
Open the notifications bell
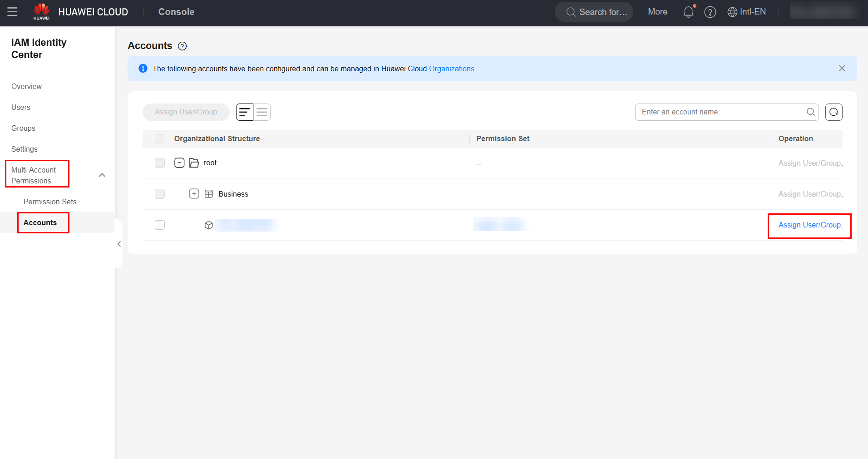[x=688, y=12]
